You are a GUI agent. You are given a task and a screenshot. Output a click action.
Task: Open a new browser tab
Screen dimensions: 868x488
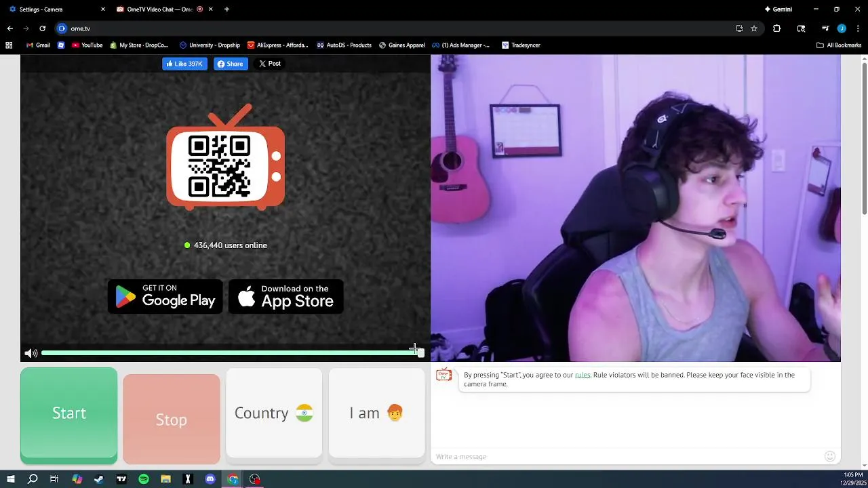coord(226,9)
